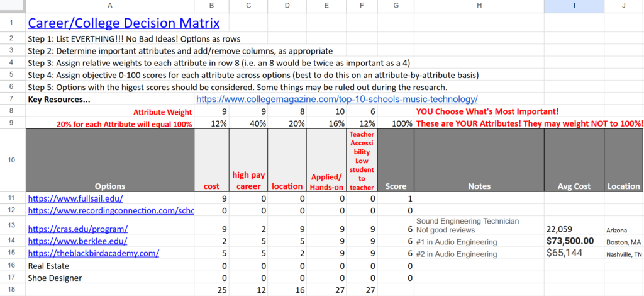Open theblackbirdacademy.com link
This screenshot has width=644, height=296.
[x=94, y=253]
